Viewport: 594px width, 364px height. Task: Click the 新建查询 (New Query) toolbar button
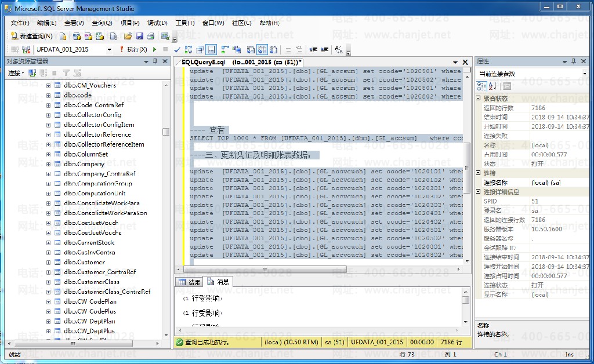click(x=32, y=36)
